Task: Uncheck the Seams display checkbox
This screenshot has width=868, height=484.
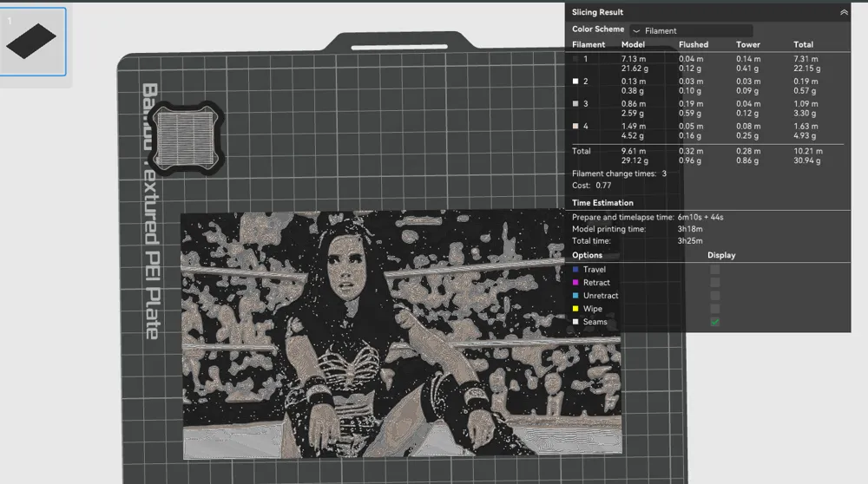Action: (714, 322)
